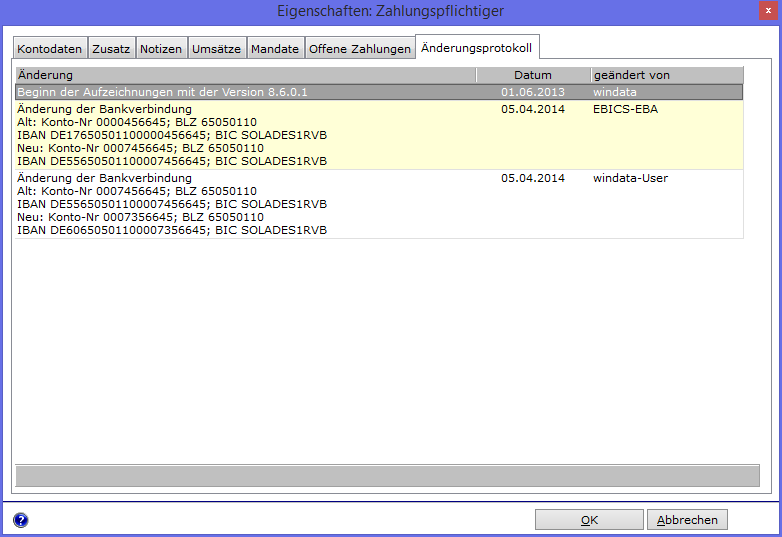The width and height of the screenshot is (782, 537).
Task: Select the windata-User cell
Action: click(x=630, y=178)
